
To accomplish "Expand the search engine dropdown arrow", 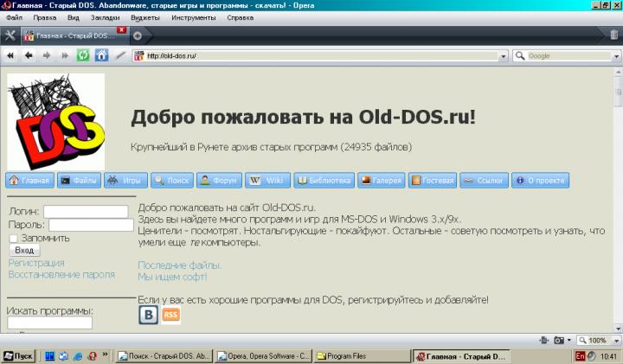I will 616,56.
